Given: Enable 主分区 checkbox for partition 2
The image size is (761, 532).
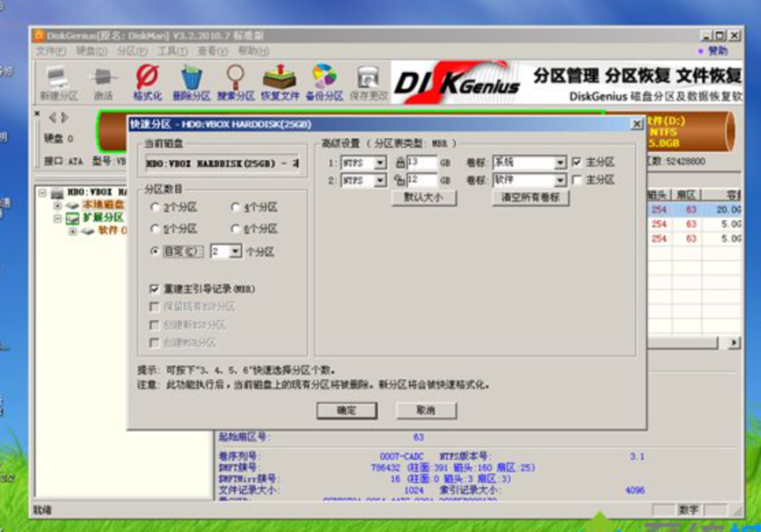Looking at the screenshot, I should tap(576, 180).
